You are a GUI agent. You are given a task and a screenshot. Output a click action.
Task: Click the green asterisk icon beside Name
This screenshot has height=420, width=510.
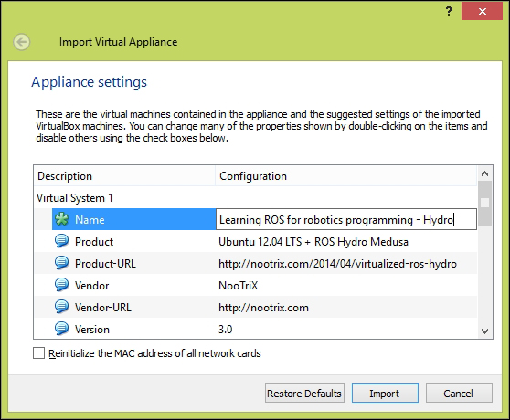tap(61, 219)
